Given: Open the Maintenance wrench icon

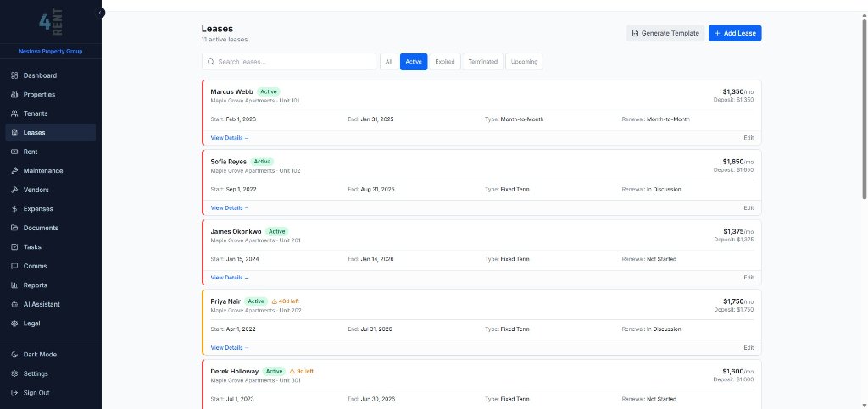Looking at the screenshot, I should [x=14, y=171].
